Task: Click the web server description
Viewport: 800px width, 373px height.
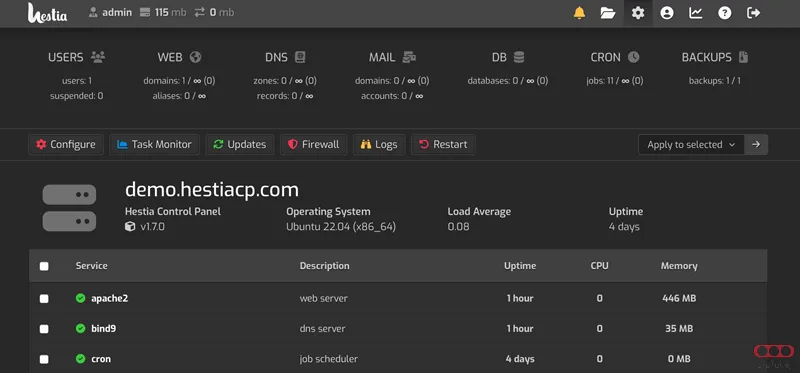Action: click(x=323, y=298)
